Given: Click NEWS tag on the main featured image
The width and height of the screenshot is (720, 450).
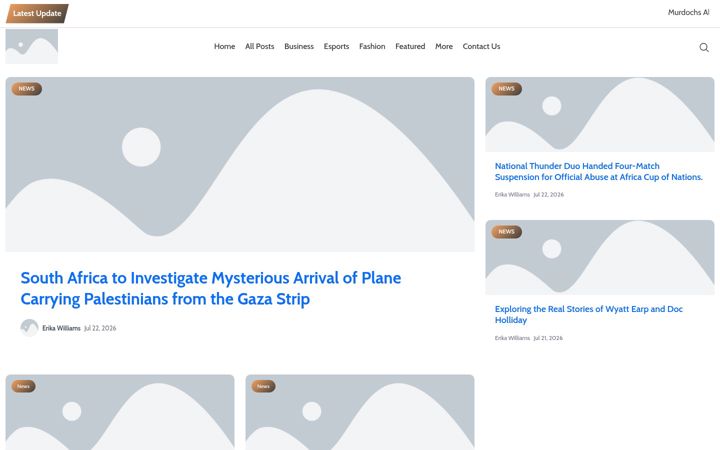Looking at the screenshot, I should [x=27, y=89].
